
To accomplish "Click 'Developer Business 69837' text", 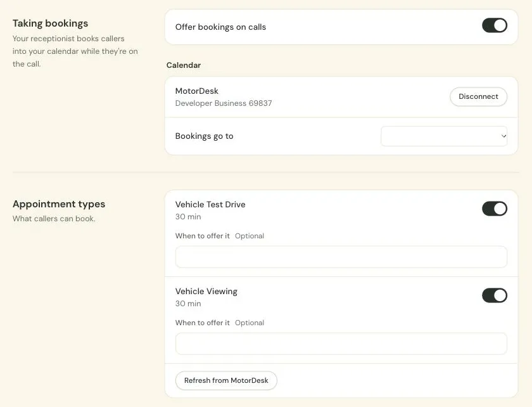I will coord(223,103).
